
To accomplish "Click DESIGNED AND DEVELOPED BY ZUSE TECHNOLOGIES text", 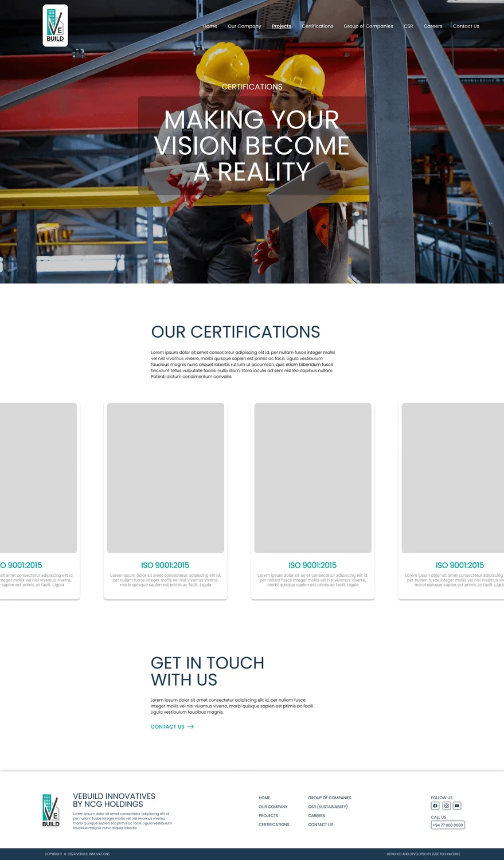I will click(423, 854).
